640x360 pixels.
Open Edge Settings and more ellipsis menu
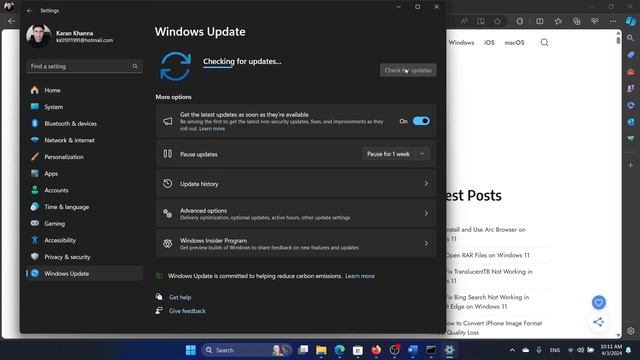coord(613,21)
